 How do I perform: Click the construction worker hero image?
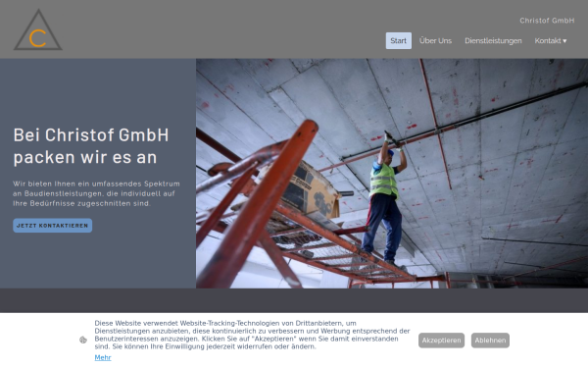tap(392, 174)
